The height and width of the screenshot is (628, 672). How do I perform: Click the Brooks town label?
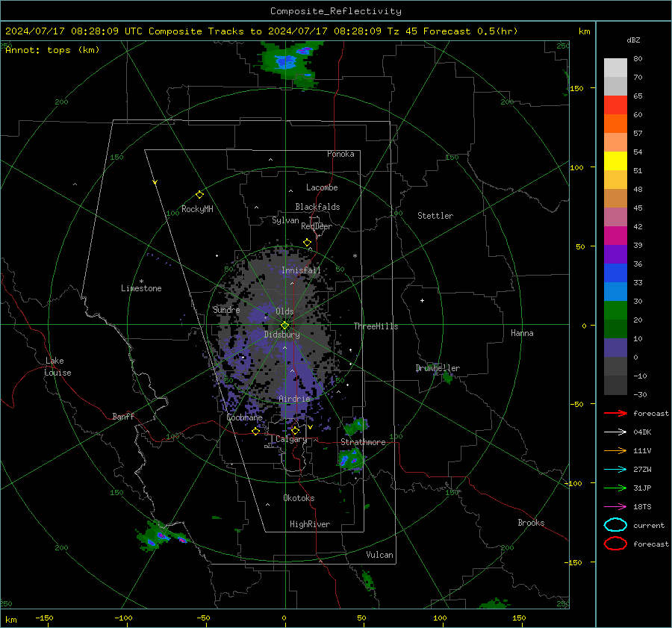531,523
